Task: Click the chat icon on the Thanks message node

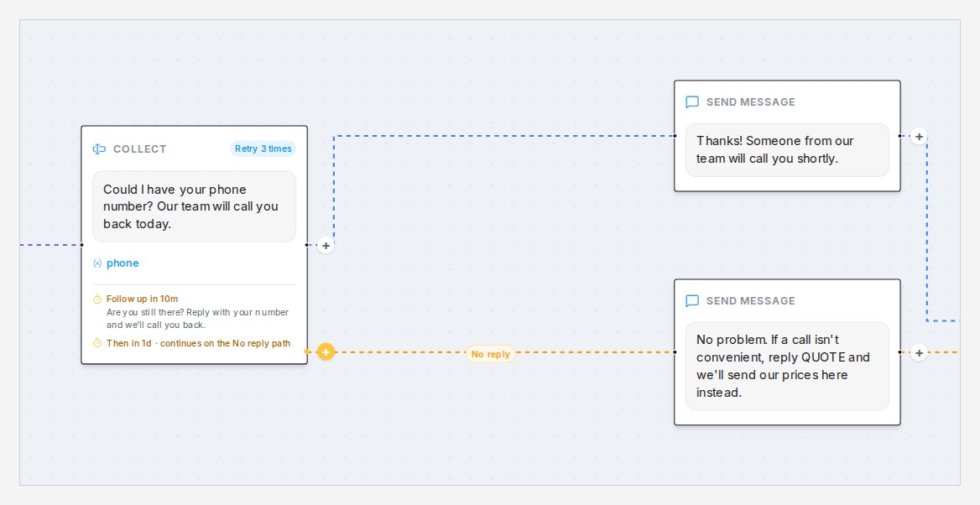Action: pos(692,102)
